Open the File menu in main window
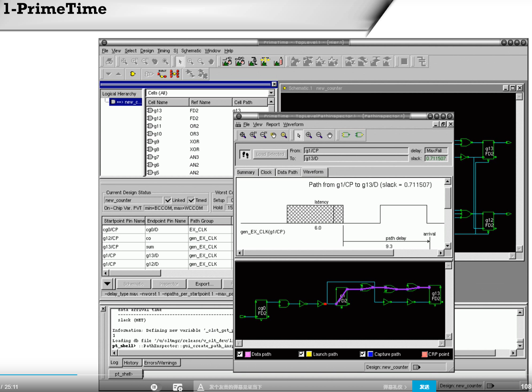This screenshot has width=532, height=392. (105, 51)
